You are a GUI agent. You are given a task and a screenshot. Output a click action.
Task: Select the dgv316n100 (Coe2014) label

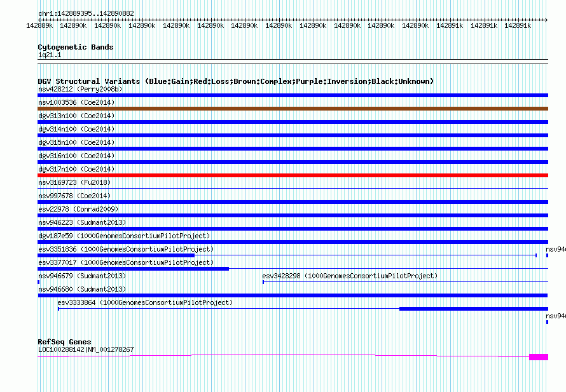point(76,156)
